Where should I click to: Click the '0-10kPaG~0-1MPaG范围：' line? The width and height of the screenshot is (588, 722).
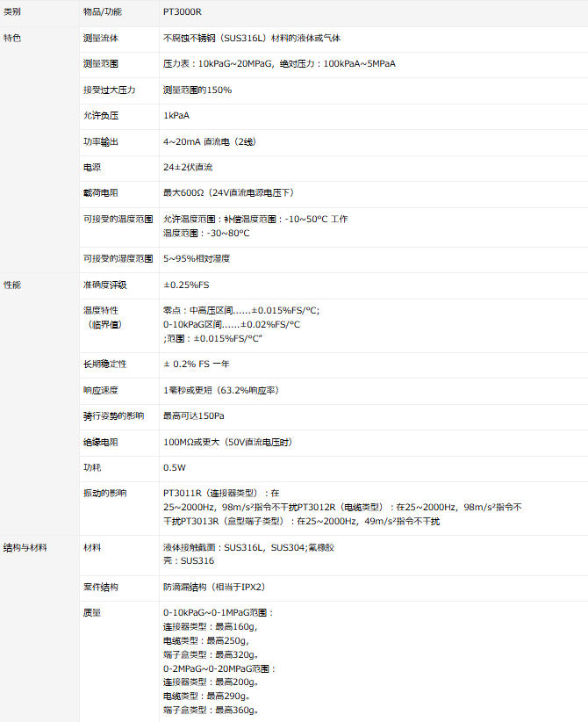click(219, 613)
